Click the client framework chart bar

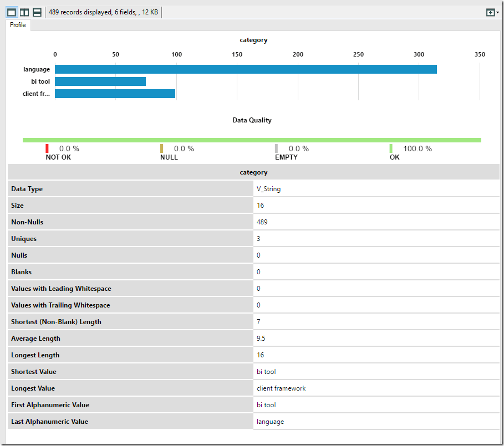[115, 94]
